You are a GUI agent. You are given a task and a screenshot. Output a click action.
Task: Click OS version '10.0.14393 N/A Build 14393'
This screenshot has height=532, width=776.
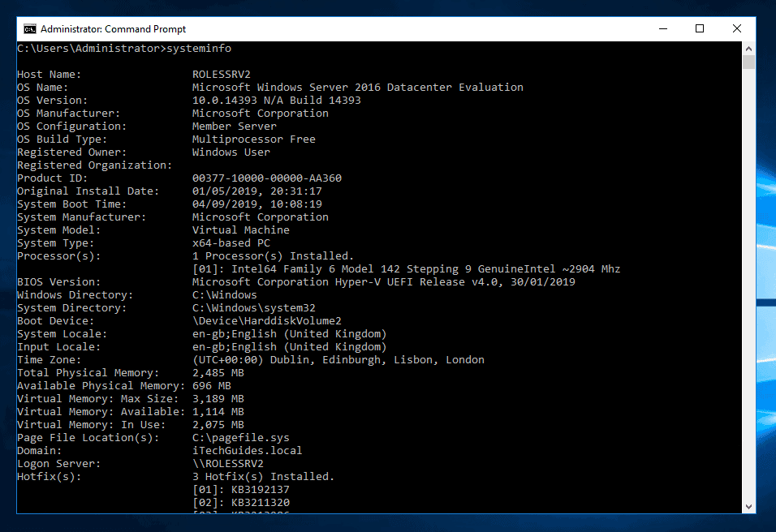276,101
